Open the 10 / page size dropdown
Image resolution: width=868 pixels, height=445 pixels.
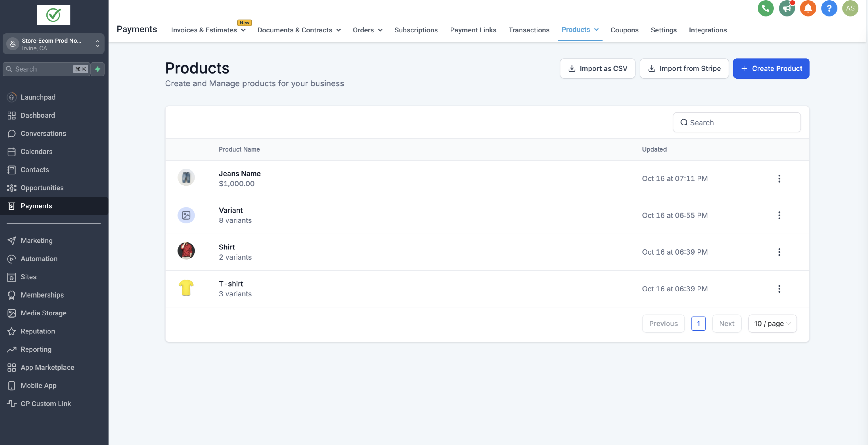[x=772, y=324]
